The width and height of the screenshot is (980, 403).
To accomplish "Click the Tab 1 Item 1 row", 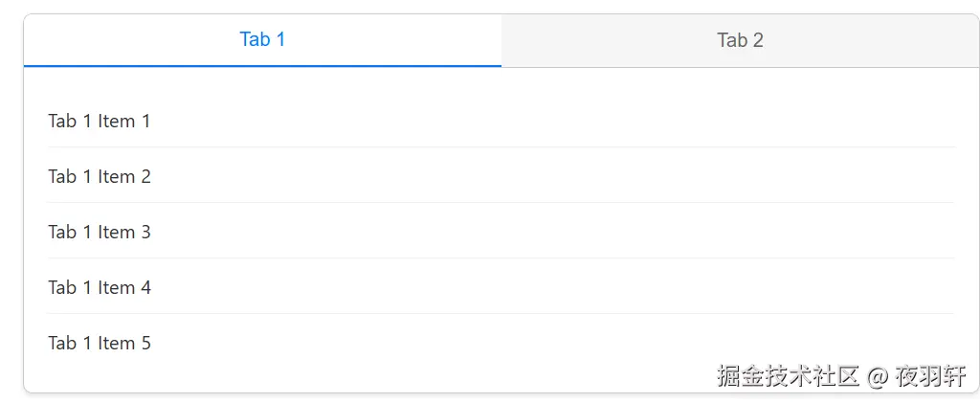I will pos(100,122).
